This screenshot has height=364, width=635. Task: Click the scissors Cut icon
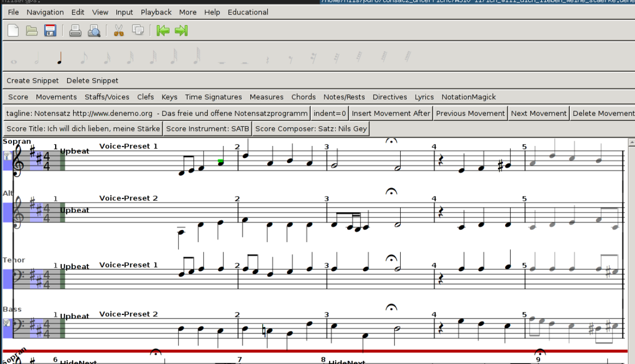click(119, 31)
